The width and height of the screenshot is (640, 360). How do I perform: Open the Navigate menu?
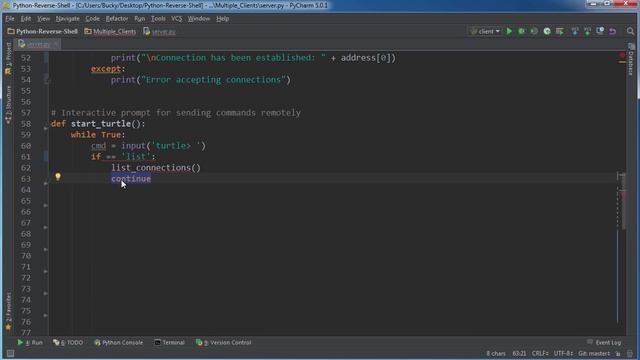[67, 19]
